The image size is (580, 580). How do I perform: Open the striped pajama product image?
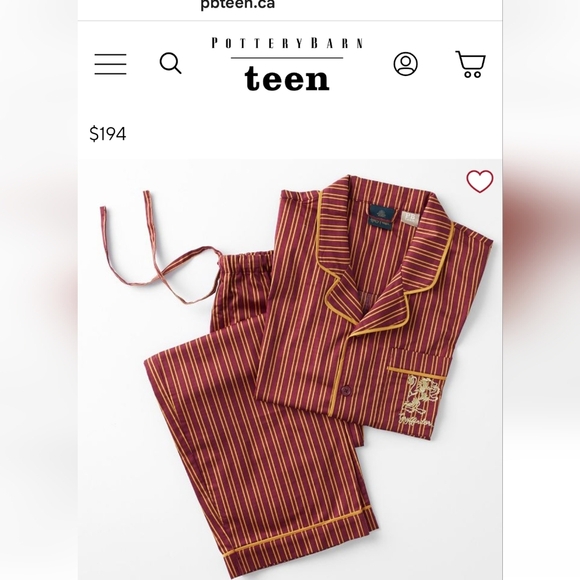pyautogui.click(x=290, y=369)
